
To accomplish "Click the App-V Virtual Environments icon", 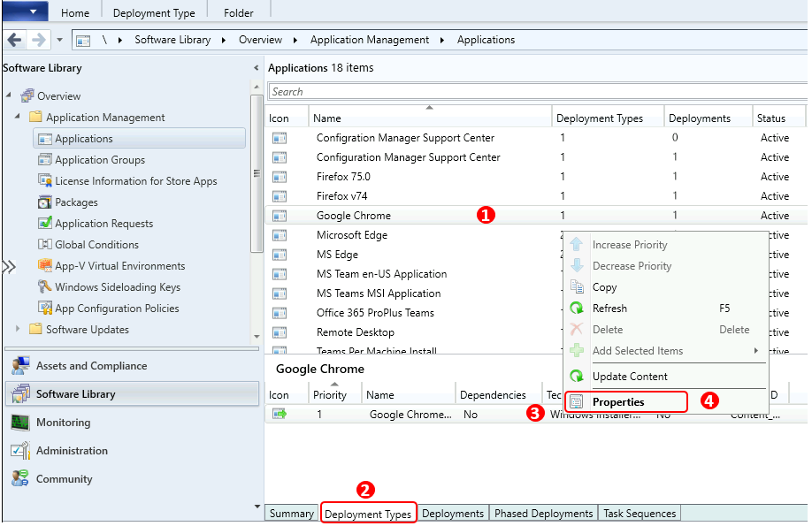I will 45,265.
